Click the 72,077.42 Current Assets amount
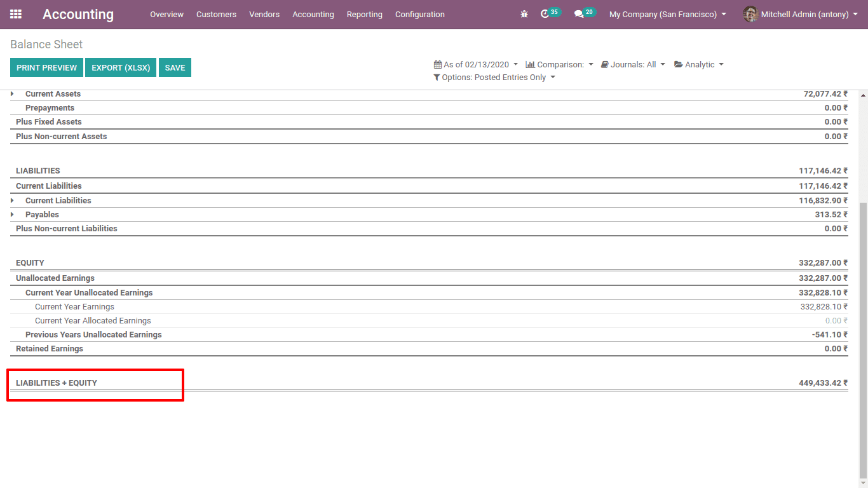This screenshot has height=488, width=868. tap(825, 94)
